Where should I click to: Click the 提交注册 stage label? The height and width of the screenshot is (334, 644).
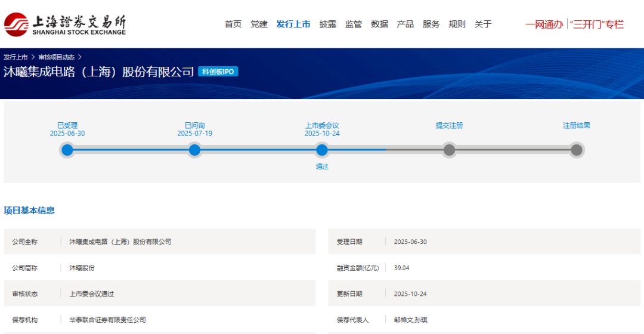click(450, 125)
